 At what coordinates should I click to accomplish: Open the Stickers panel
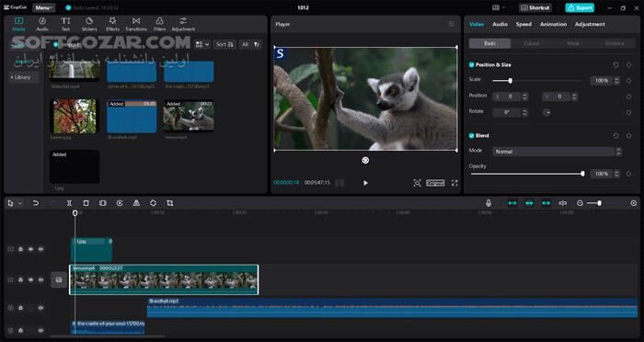click(x=89, y=24)
